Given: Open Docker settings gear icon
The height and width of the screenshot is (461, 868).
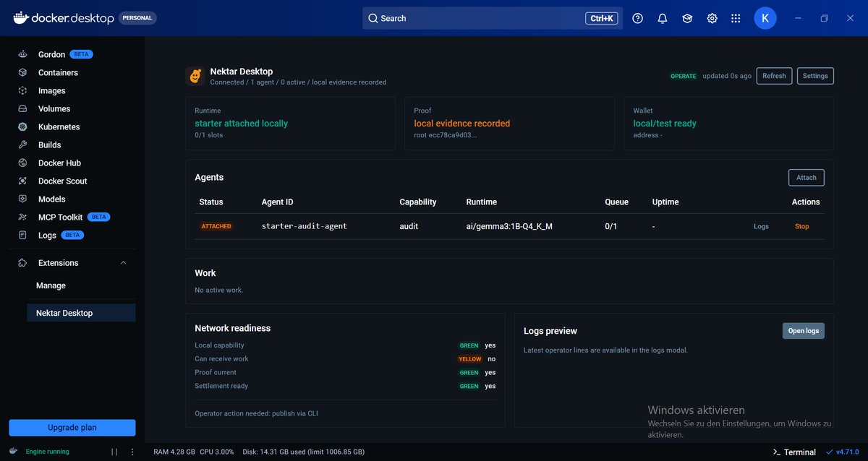Looking at the screenshot, I should point(712,18).
